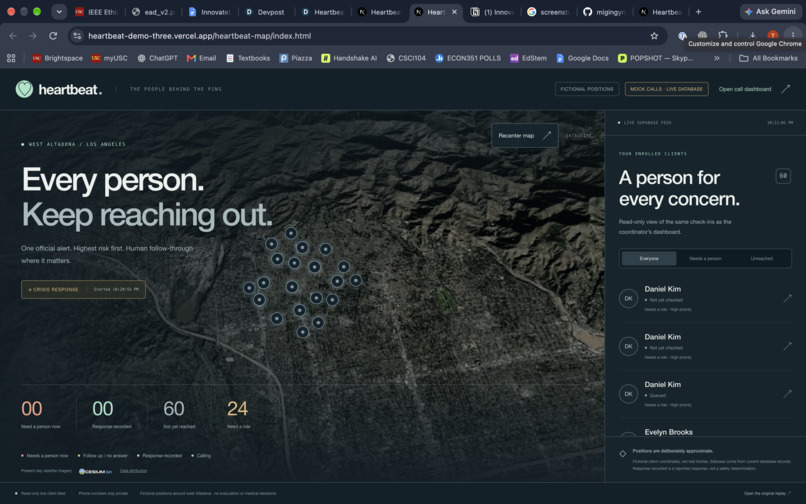Click the 60 client count badge
Screen dimensions: 806x504
[x=783, y=176]
